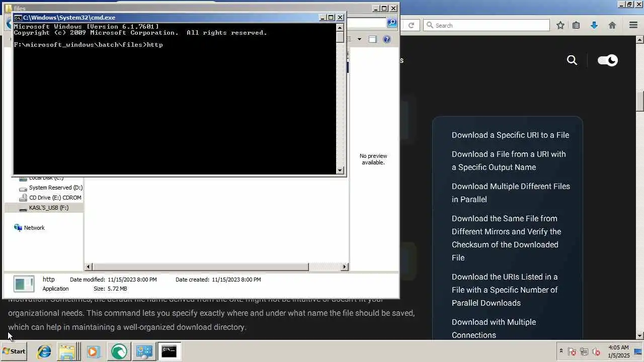
Task: Select KASL'S_USB (F:) drive in Explorer
Action: [48, 208]
